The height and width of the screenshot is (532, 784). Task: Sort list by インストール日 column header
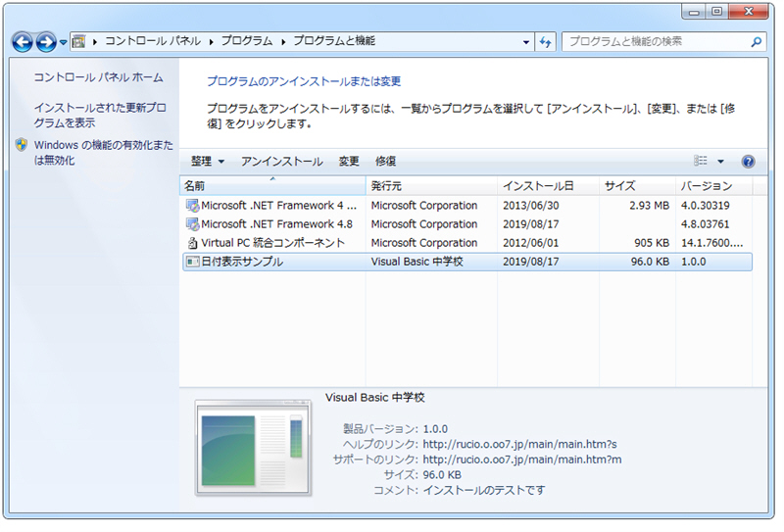tap(538, 186)
